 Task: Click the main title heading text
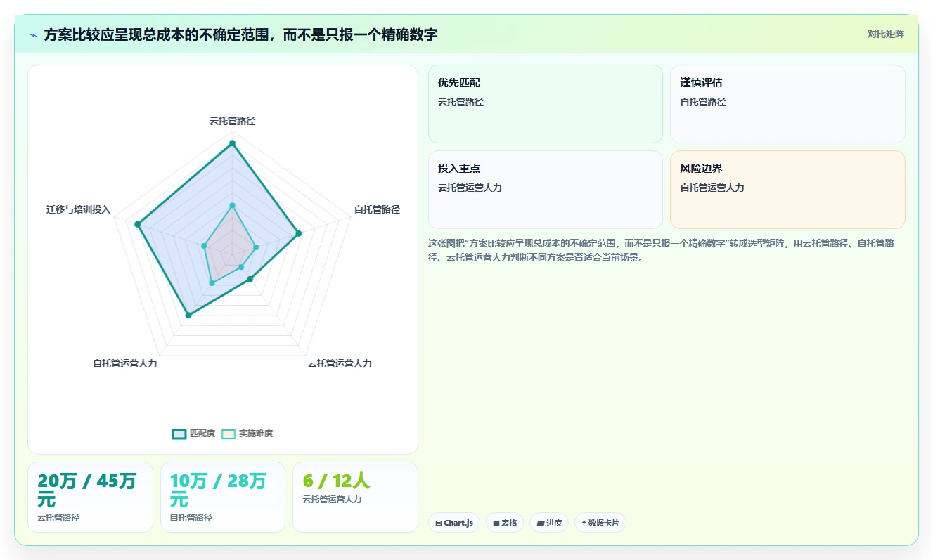241,34
